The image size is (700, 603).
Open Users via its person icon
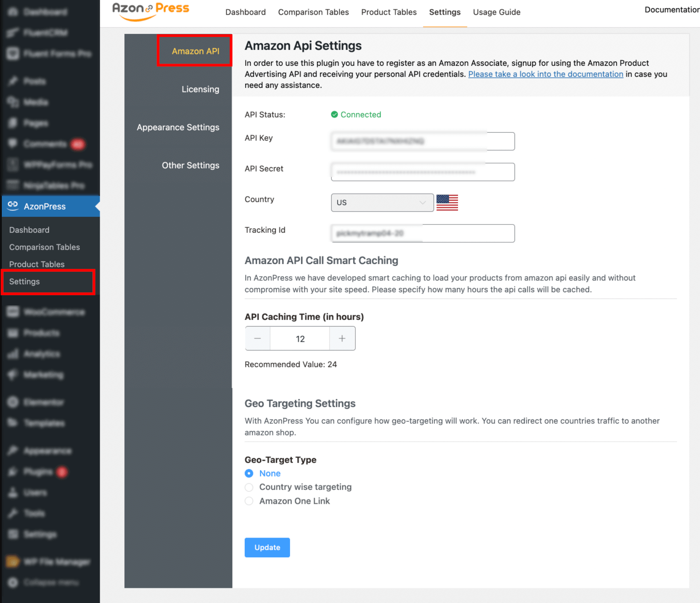(13, 492)
